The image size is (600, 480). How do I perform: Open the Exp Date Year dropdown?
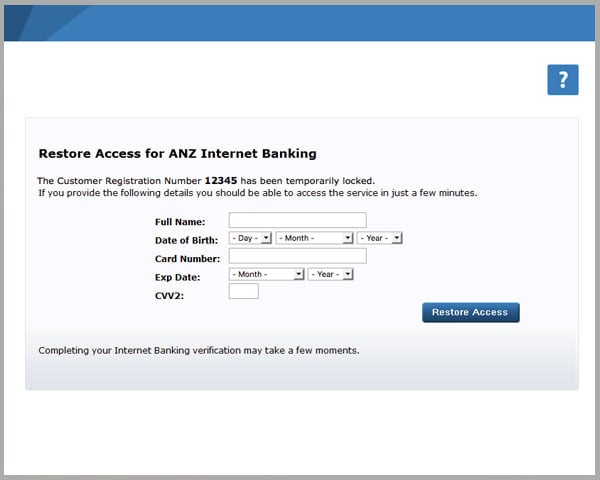pos(330,274)
